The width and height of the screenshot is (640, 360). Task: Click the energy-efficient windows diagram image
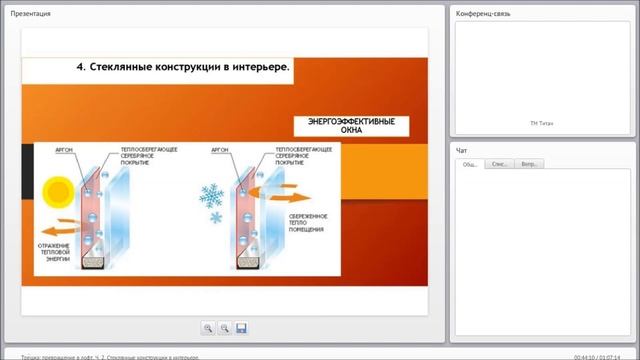[x=187, y=209]
